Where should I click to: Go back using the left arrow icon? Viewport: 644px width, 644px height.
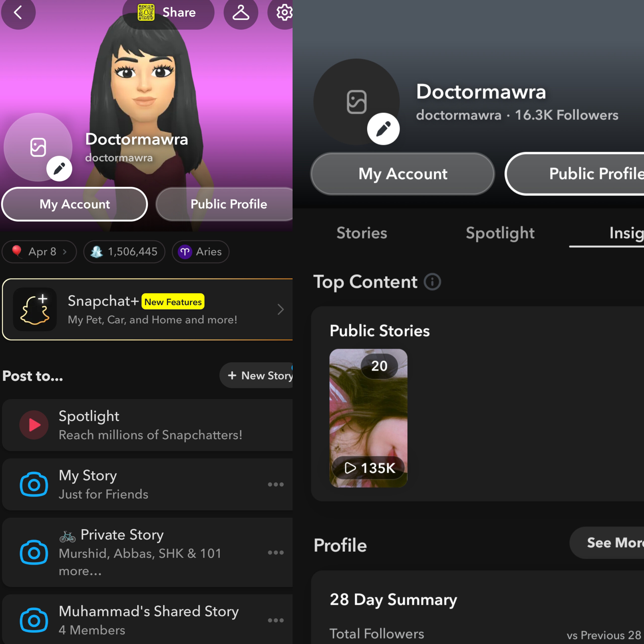click(18, 12)
